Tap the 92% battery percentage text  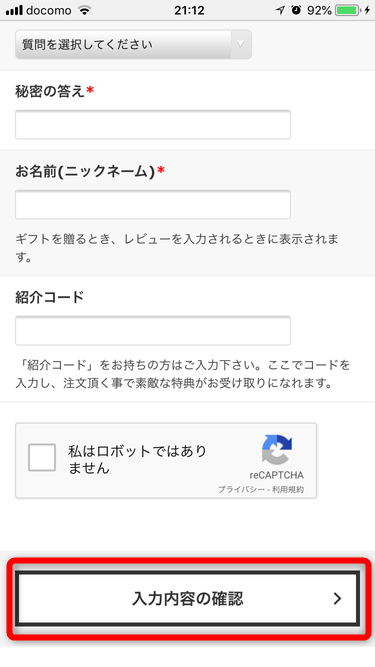[x=319, y=10]
